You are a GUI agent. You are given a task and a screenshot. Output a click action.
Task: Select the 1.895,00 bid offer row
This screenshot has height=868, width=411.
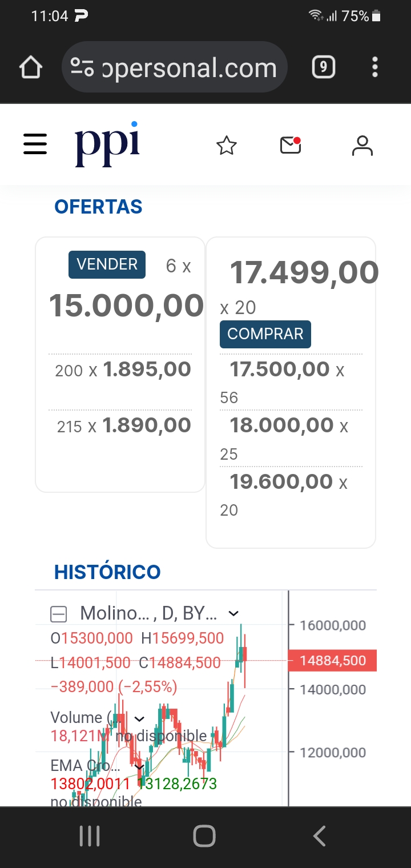120,370
